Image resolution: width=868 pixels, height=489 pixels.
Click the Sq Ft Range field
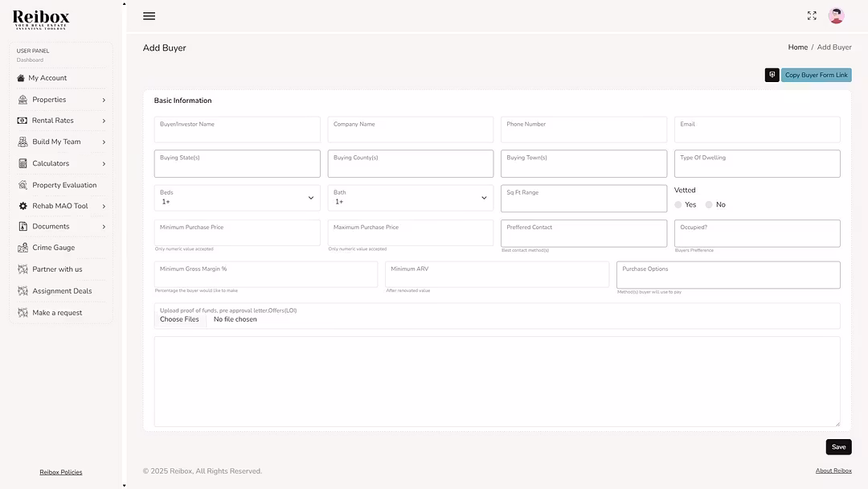tap(583, 199)
